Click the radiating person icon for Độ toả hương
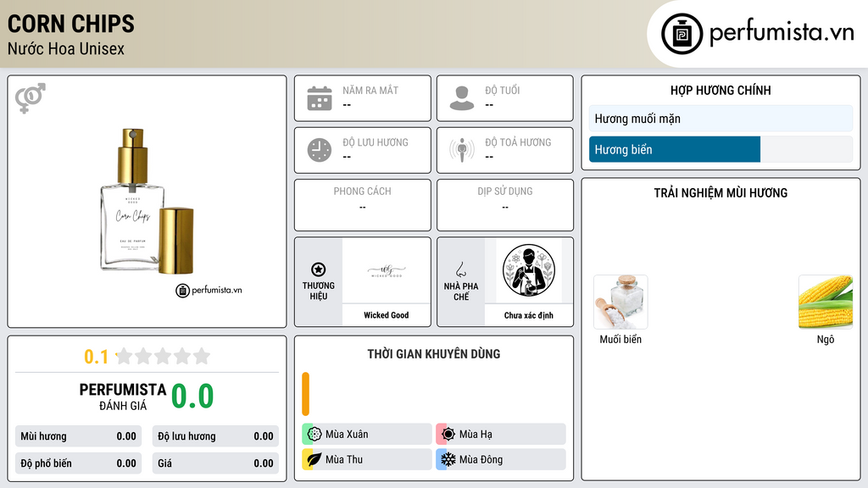The width and height of the screenshot is (868, 488). 462,150
